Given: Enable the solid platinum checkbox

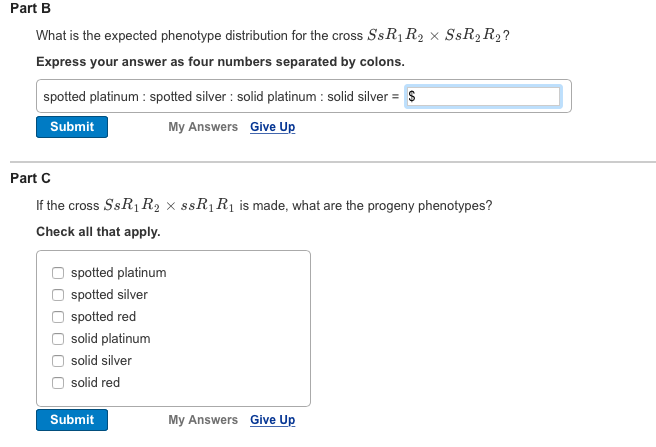Looking at the screenshot, I should [59, 339].
